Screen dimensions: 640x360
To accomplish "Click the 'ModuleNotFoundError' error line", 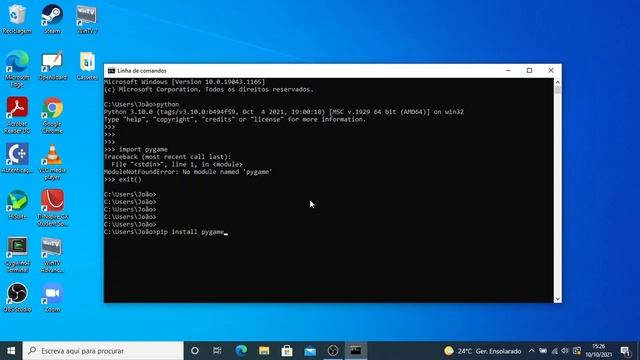I will [188, 172].
